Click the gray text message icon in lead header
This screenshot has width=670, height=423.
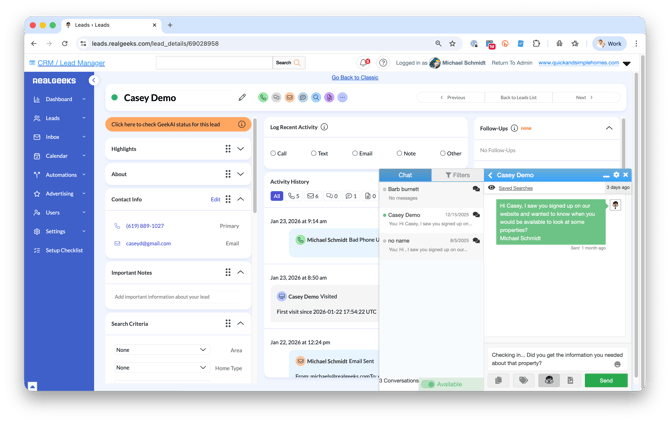[276, 97]
